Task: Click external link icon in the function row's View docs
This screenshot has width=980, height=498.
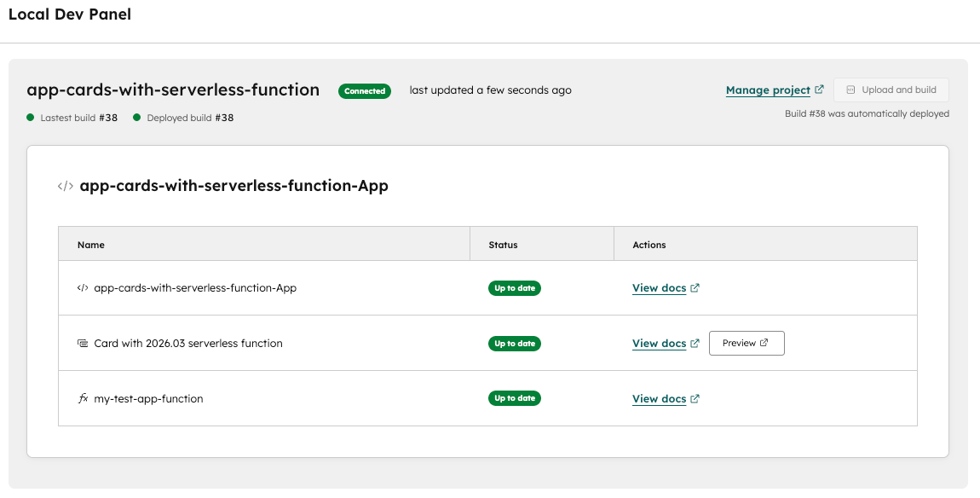Action: tap(695, 398)
